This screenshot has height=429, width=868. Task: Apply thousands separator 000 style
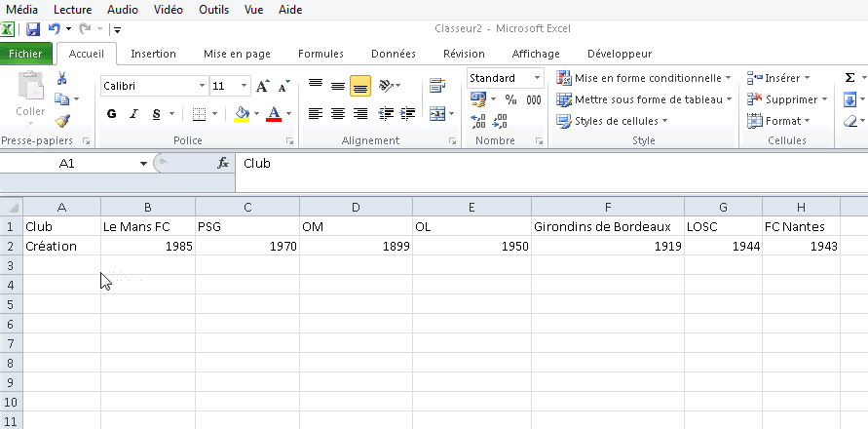point(534,99)
